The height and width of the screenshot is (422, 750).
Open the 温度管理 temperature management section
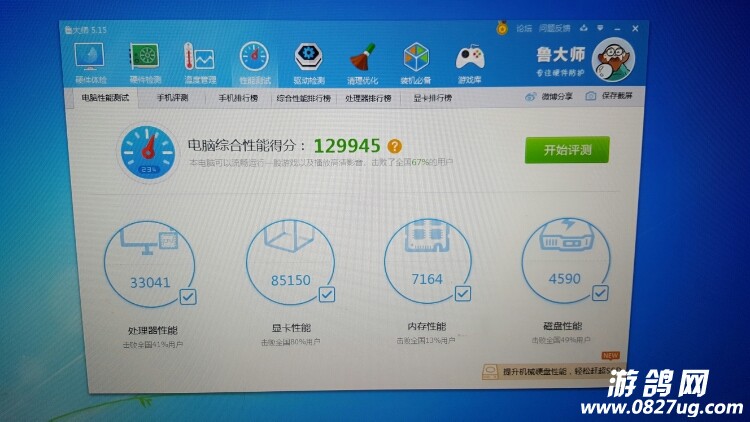click(200, 63)
